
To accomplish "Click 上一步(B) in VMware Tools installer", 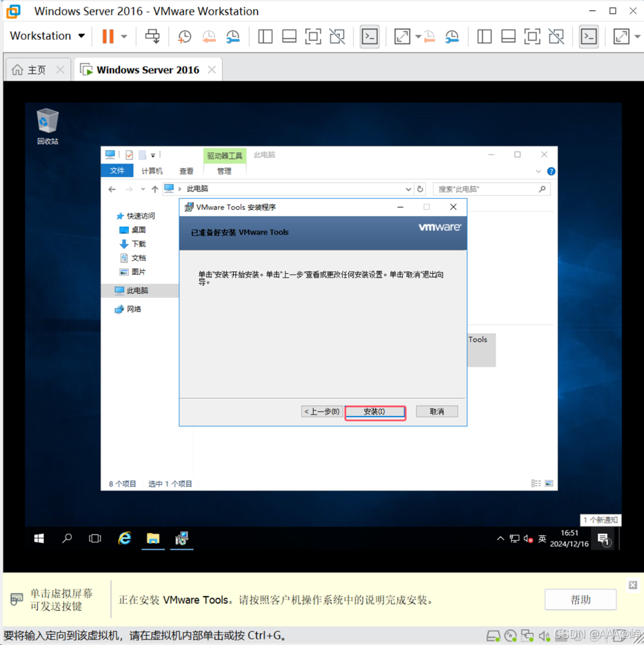I will point(322,411).
